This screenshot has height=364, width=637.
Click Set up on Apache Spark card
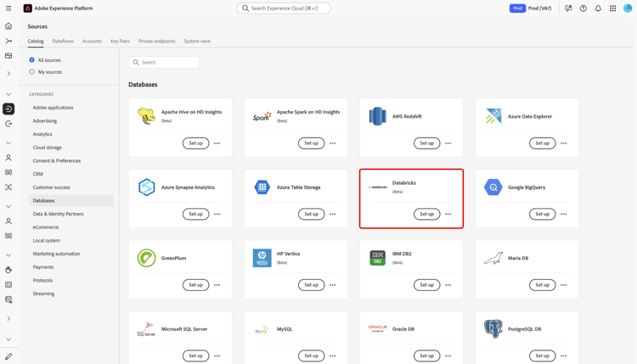coord(311,143)
